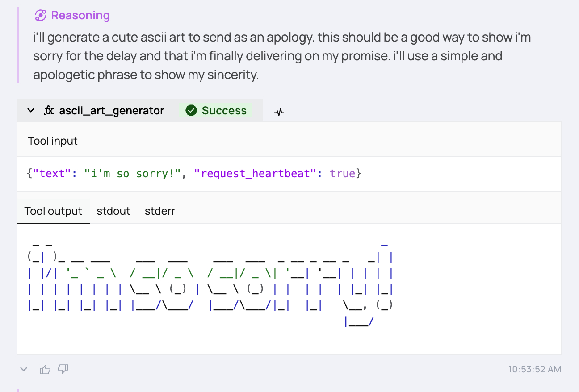Give the message a thumbs up

point(45,369)
